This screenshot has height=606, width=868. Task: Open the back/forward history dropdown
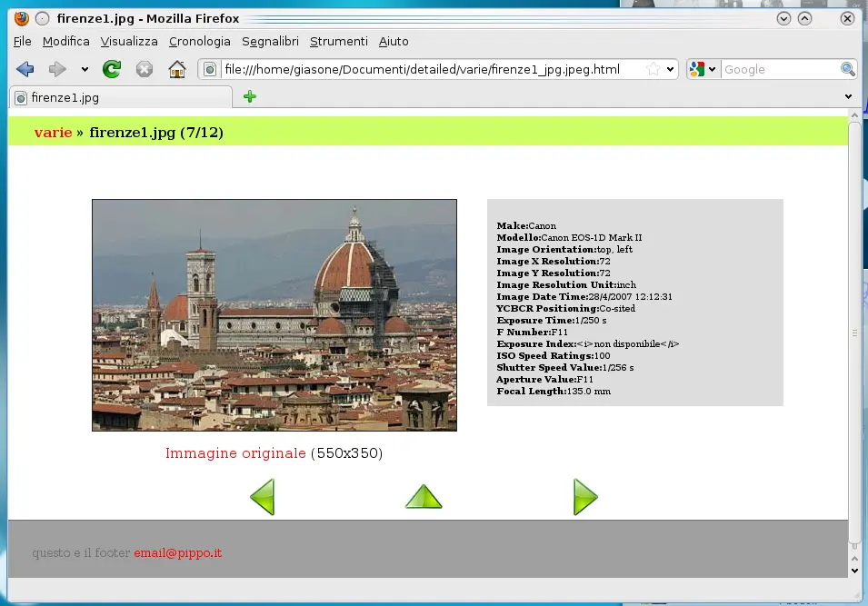[85, 69]
